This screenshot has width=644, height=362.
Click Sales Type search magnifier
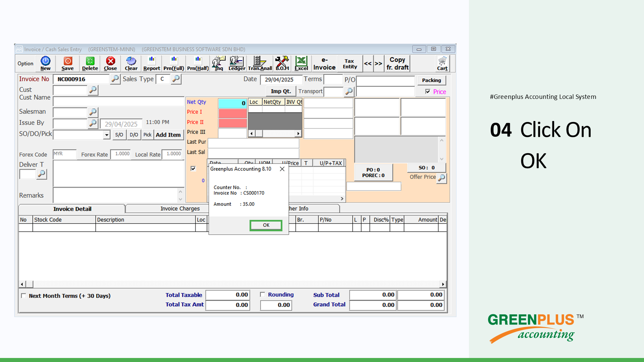pyautogui.click(x=176, y=79)
